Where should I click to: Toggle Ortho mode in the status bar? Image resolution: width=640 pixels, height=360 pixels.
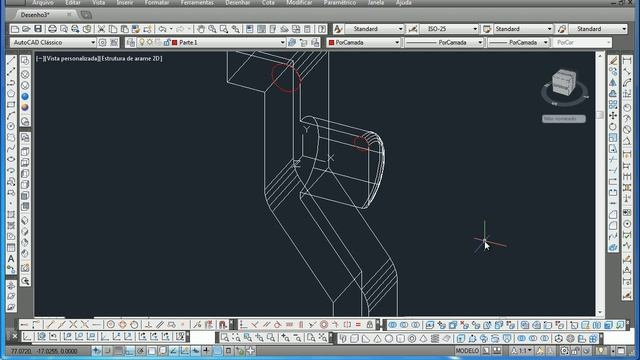(129, 351)
